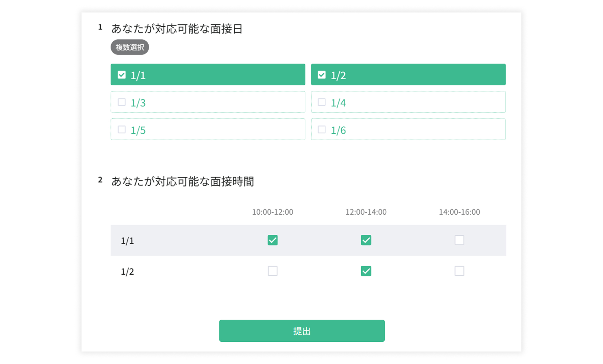Select the 1/4 interview date option
The height and width of the screenshot is (364, 603).
tap(408, 102)
